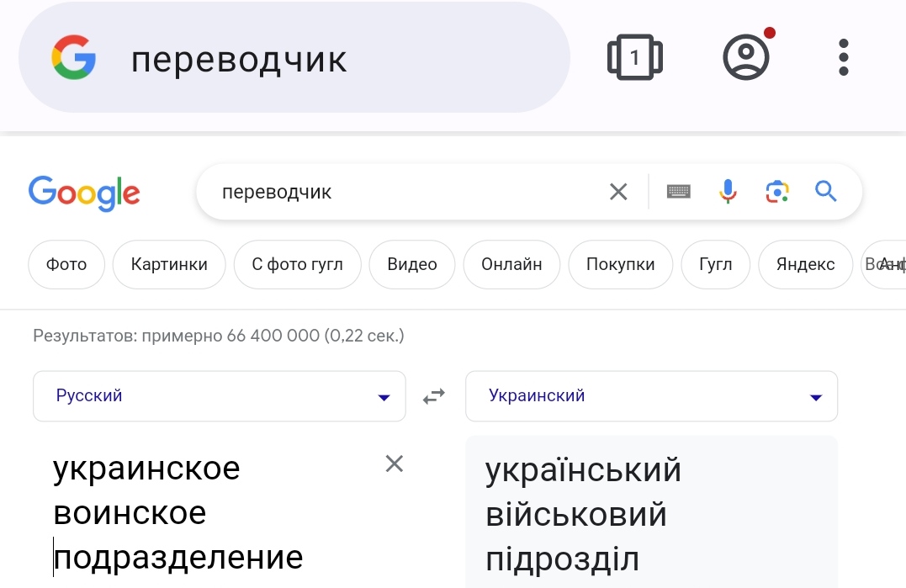906x588 pixels.
Task: Click the browser address bar with переводчик
Action: tap(294, 57)
